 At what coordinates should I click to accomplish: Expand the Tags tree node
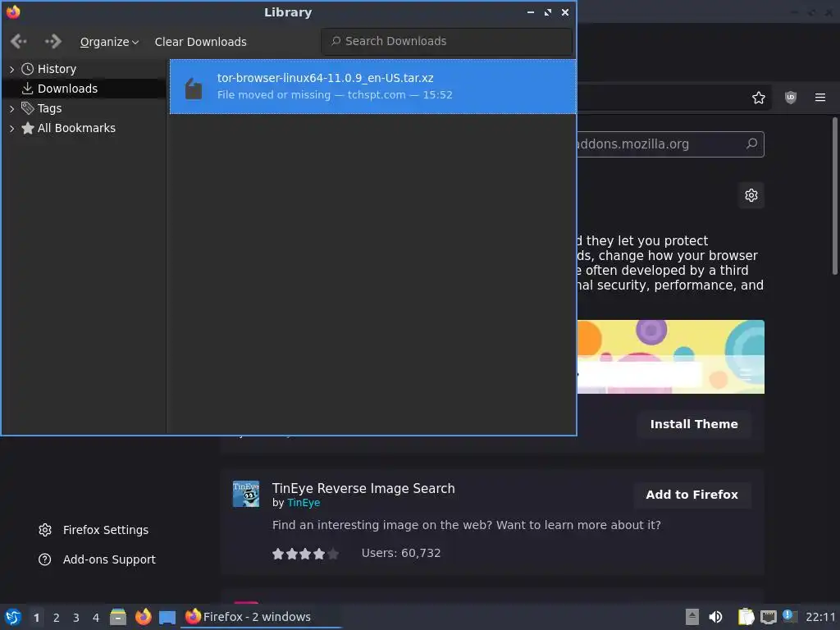click(11, 109)
